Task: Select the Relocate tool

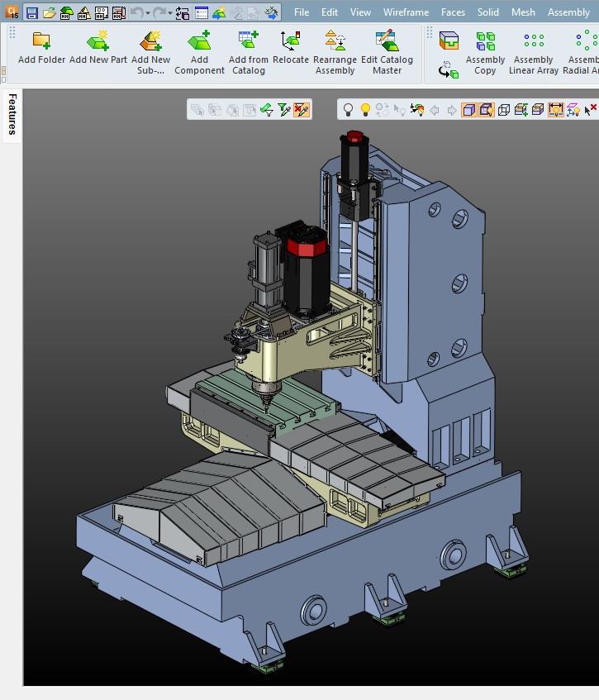Action: pyautogui.click(x=290, y=41)
